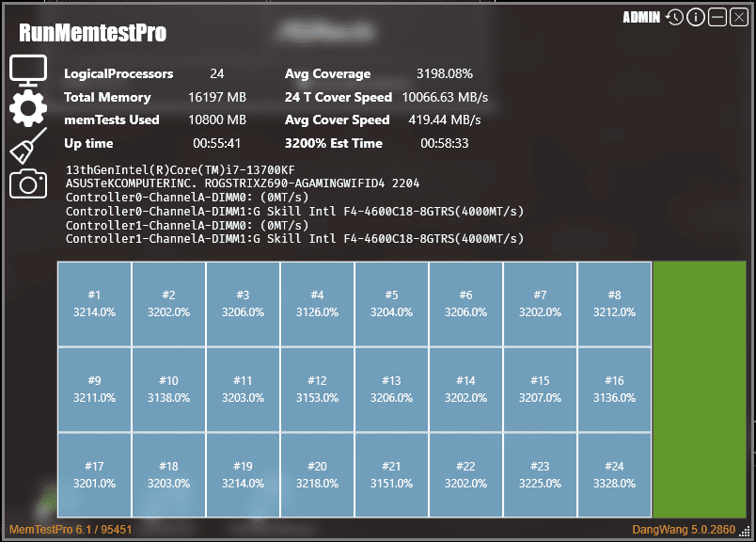
Task: Select memtest tile #12 at 3153.0%
Action: point(317,390)
